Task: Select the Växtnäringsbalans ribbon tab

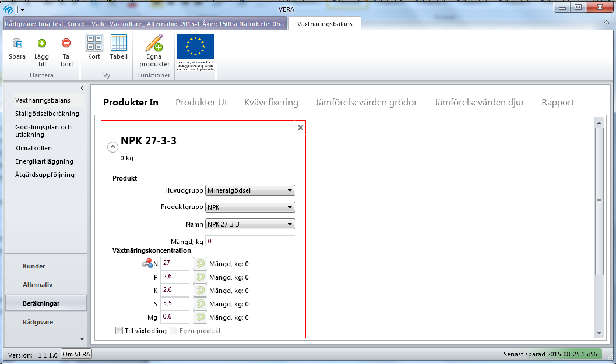Action: pos(325,24)
